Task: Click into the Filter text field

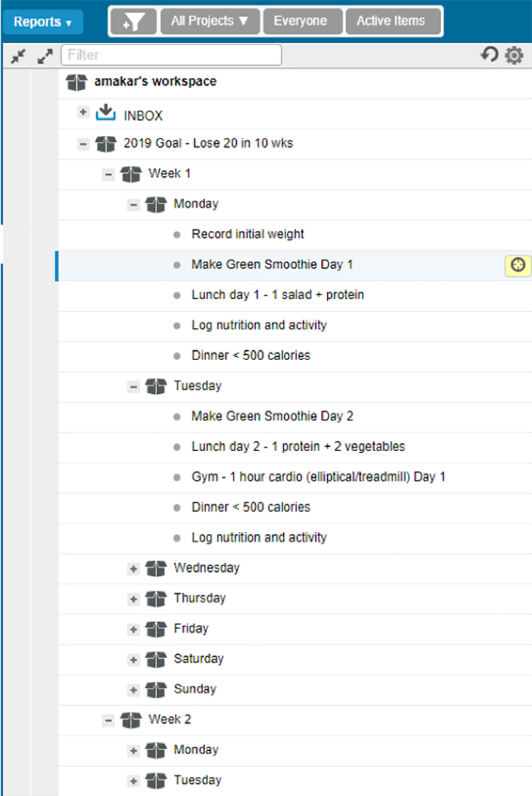Action: [x=171, y=55]
